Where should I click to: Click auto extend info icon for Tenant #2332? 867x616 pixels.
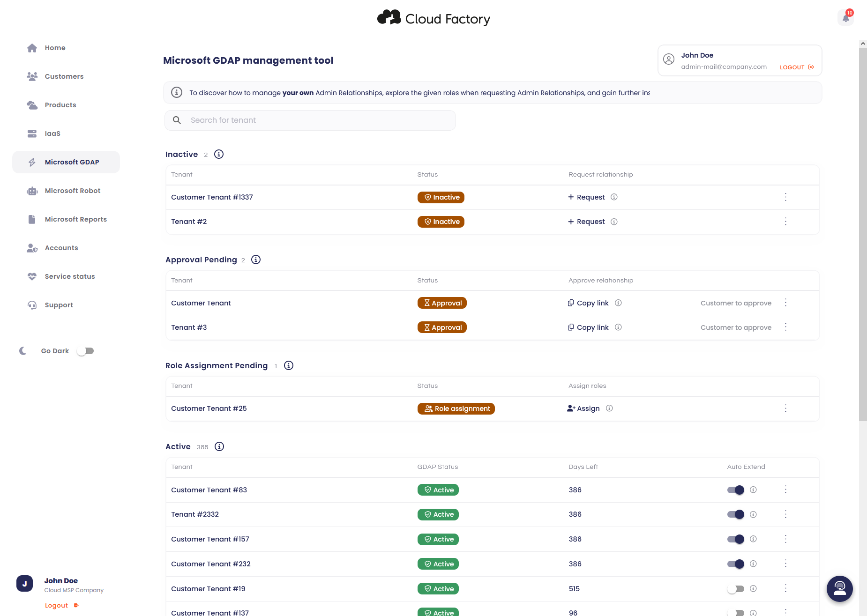pyautogui.click(x=753, y=514)
